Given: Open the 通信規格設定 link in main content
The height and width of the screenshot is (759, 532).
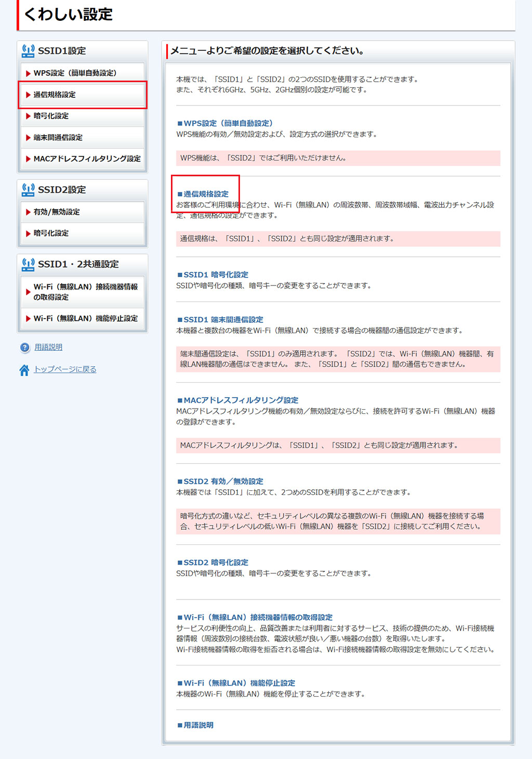Looking at the screenshot, I should 206,194.
